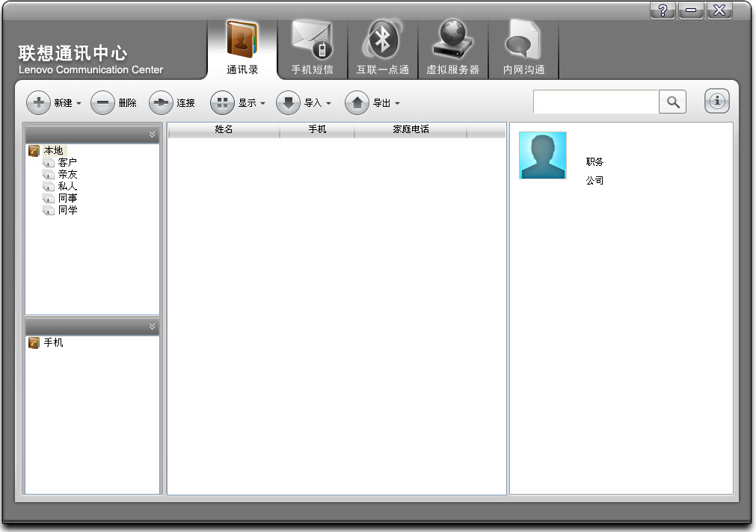756x532 pixels.
Task: Open the 新建 dropdown arrow
Action: point(79,103)
